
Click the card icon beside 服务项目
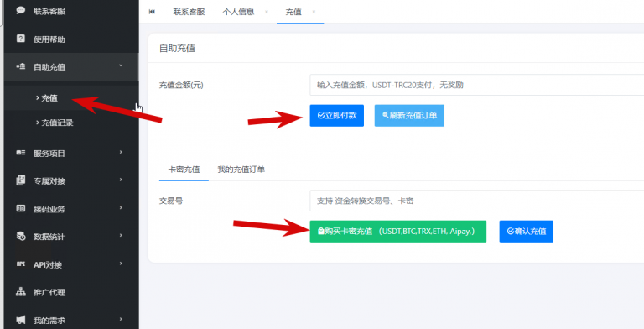click(x=20, y=153)
